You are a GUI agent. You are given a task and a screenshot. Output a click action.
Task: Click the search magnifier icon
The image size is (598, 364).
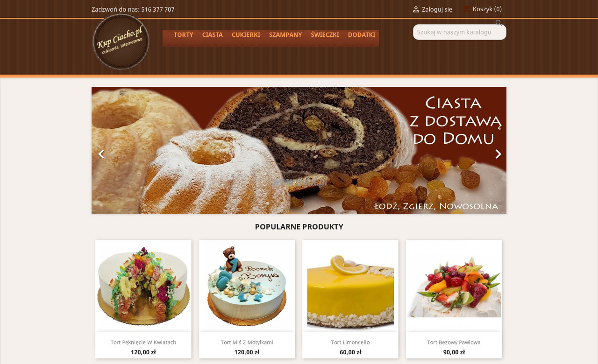click(x=499, y=23)
